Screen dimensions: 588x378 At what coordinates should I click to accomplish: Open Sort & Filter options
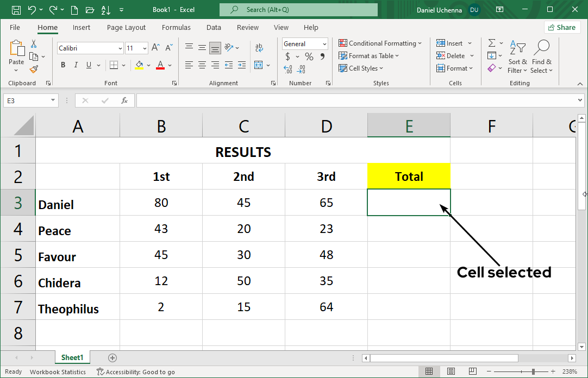517,56
